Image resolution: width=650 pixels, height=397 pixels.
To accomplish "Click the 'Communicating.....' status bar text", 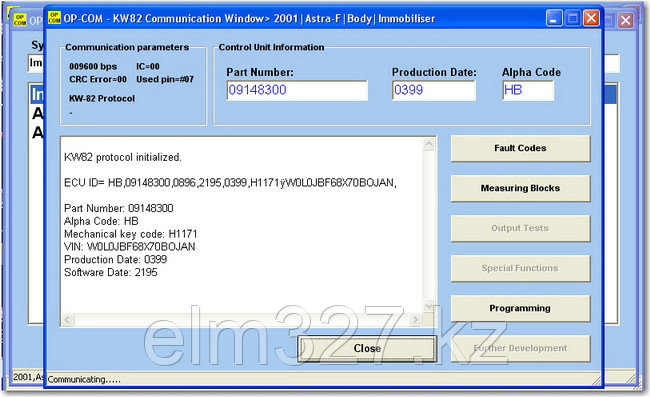I will point(84,379).
